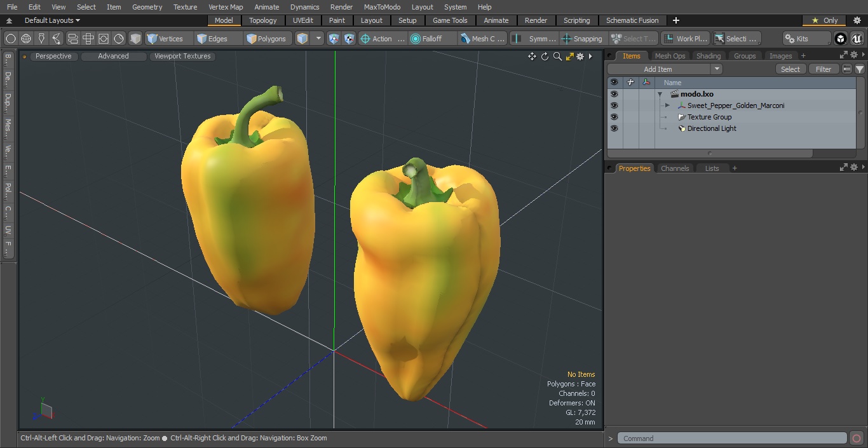Click the record circle next to Command
The width and height of the screenshot is (868, 448).
[856, 438]
